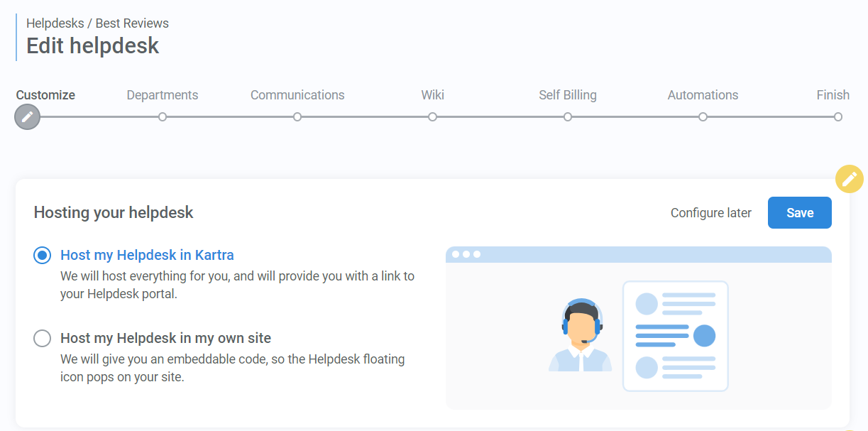Open Helpdesks via the breadcrumb link
The height and width of the screenshot is (431, 868).
55,23
